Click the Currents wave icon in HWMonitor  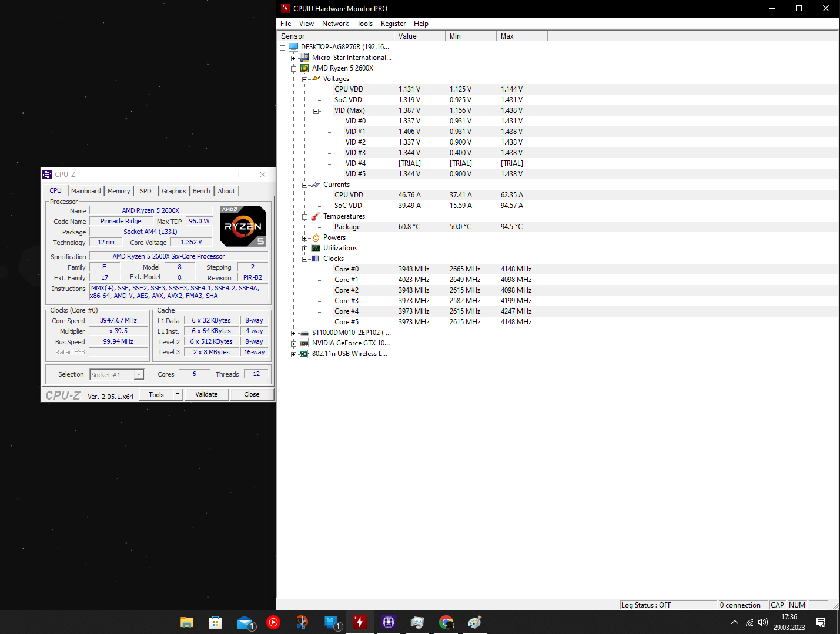click(316, 185)
